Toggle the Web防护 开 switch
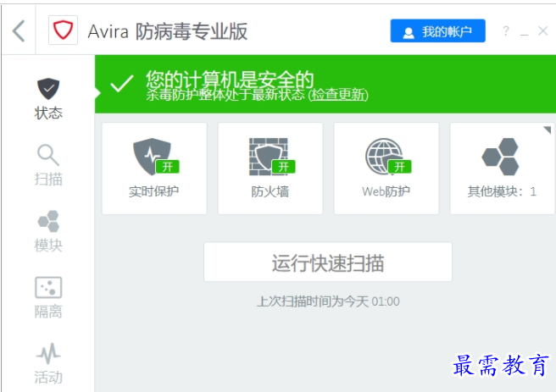This screenshot has height=392, width=556. tap(400, 167)
